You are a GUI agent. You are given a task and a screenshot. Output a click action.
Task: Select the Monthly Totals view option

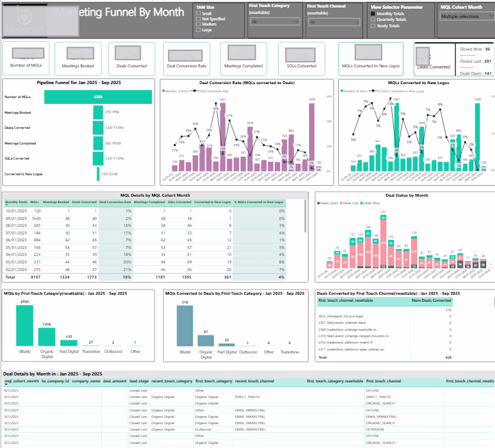(x=373, y=14)
